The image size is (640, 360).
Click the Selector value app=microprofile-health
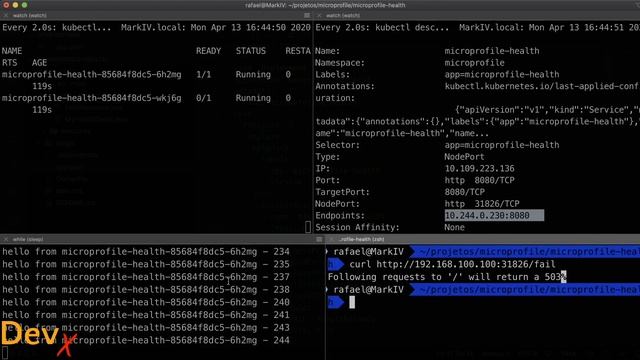tap(502, 145)
